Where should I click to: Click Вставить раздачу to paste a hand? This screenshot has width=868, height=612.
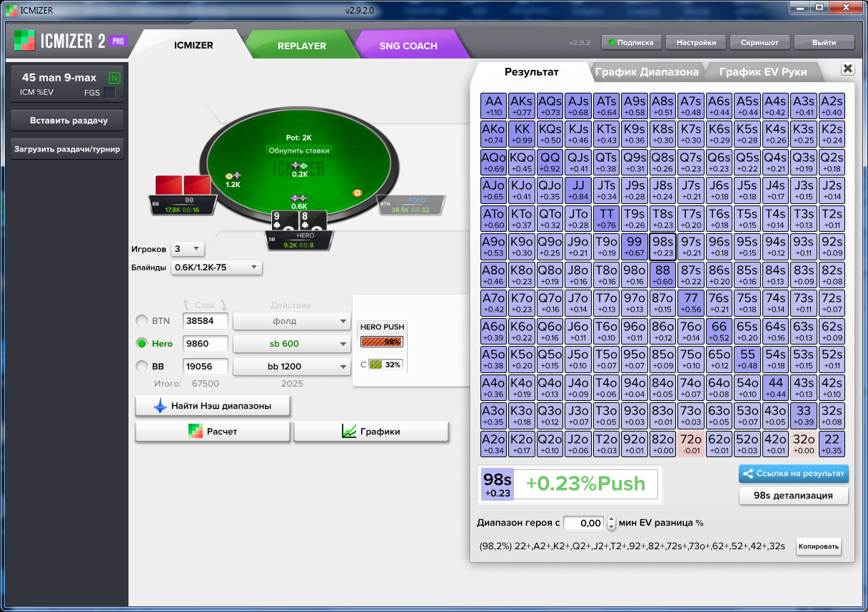(68, 121)
